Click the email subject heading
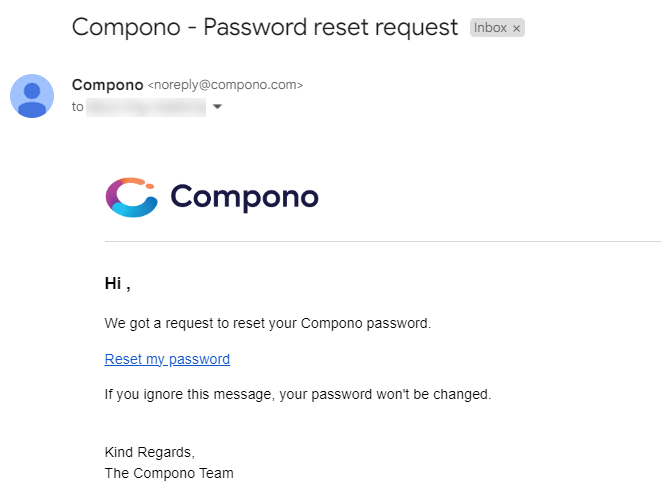 point(265,27)
